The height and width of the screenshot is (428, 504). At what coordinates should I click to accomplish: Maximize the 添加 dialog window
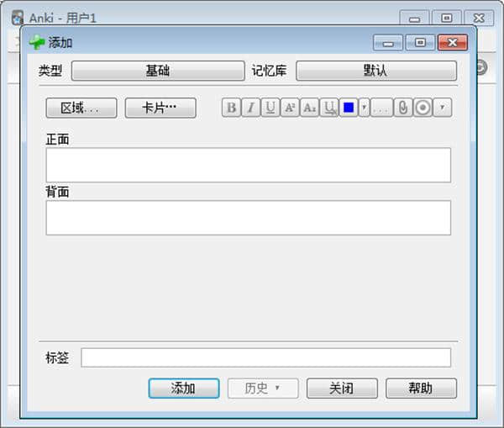(x=420, y=43)
